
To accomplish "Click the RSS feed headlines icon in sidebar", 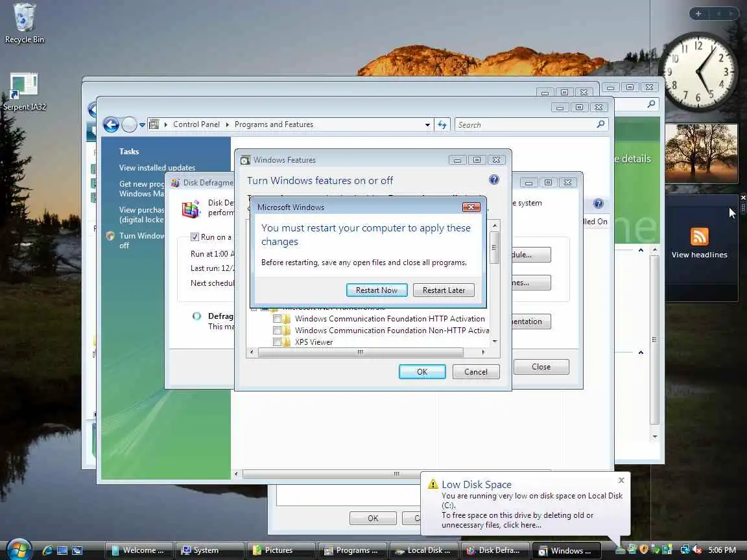I will (x=700, y=237).
